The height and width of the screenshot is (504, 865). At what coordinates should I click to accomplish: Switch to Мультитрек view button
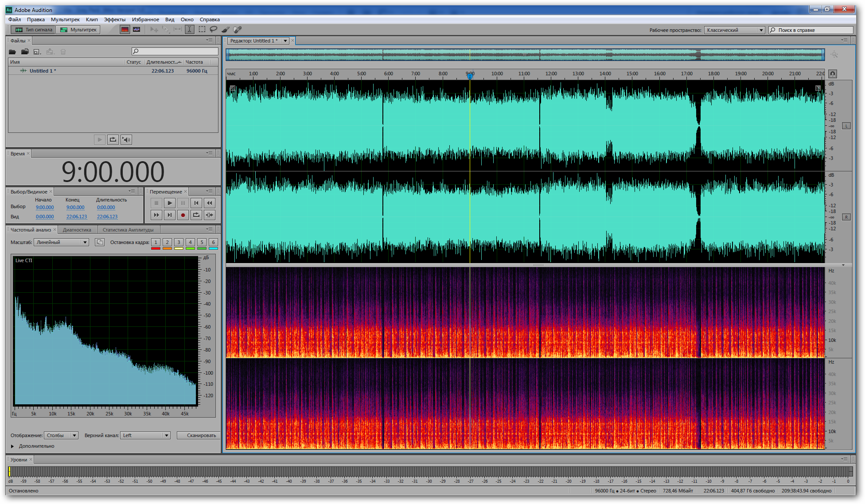[x=78, y=30]
